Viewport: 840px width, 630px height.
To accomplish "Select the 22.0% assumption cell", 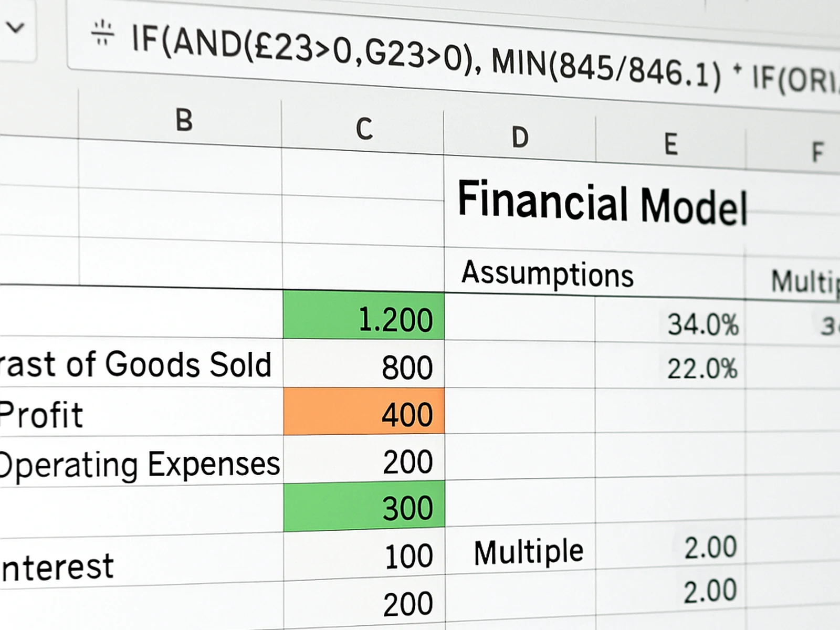I will [x=670, y=367].
